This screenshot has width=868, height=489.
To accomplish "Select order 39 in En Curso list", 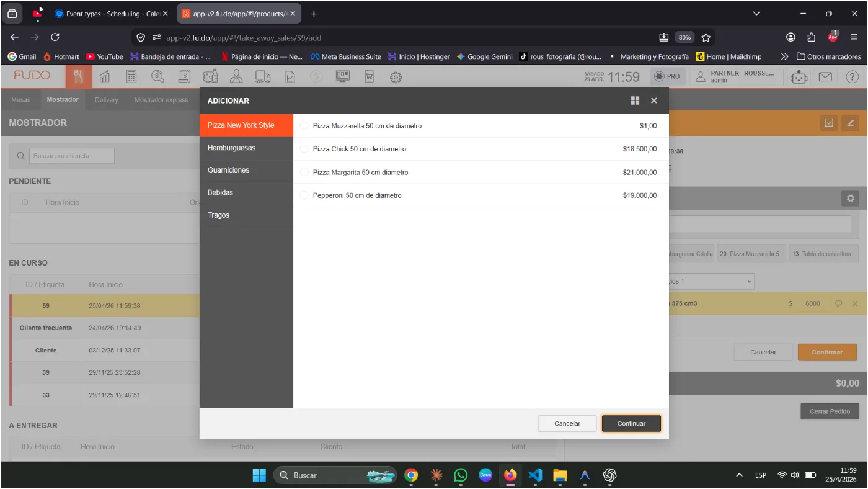I will pos(105,372).
